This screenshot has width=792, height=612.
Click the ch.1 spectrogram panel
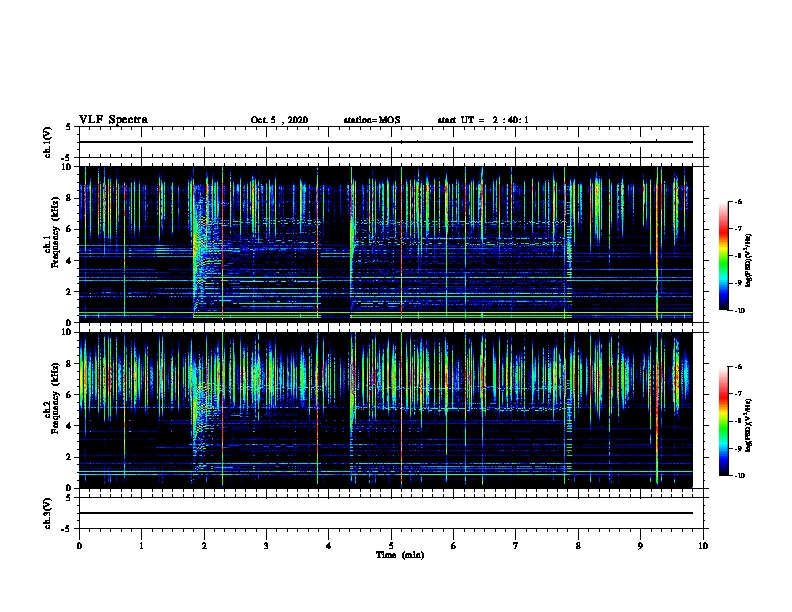[x=386, y=244]
